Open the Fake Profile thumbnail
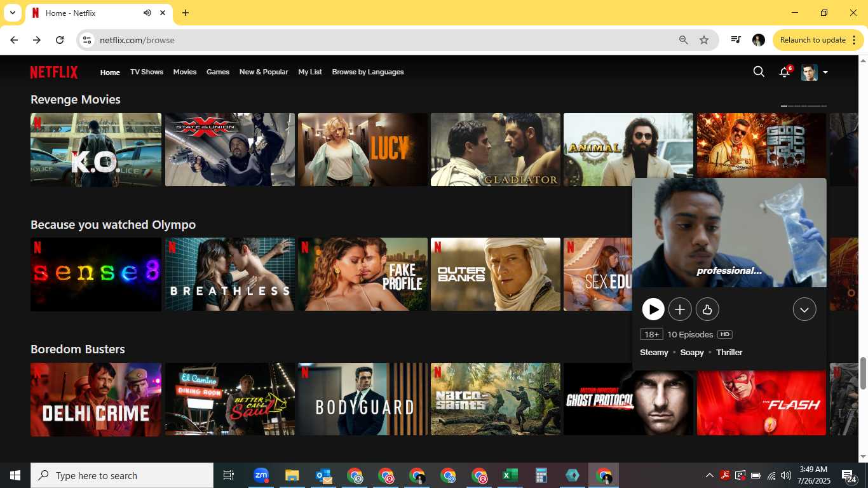This screenshot has width=868, height=488. click(x=363, y=274)
